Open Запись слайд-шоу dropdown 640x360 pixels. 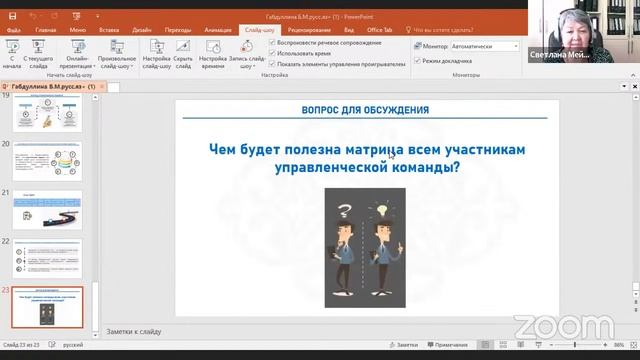247,54
